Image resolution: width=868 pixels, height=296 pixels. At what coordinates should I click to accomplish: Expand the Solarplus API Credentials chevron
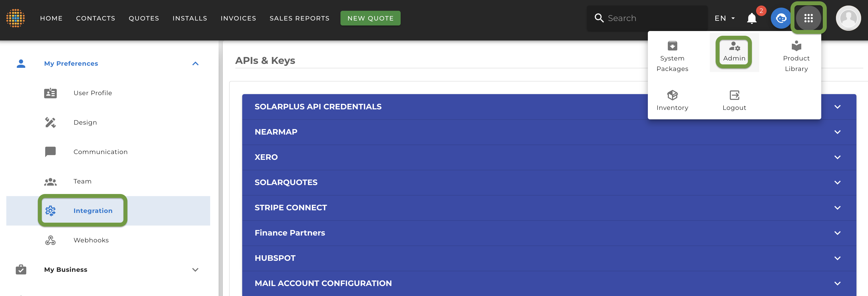[837, 107]
